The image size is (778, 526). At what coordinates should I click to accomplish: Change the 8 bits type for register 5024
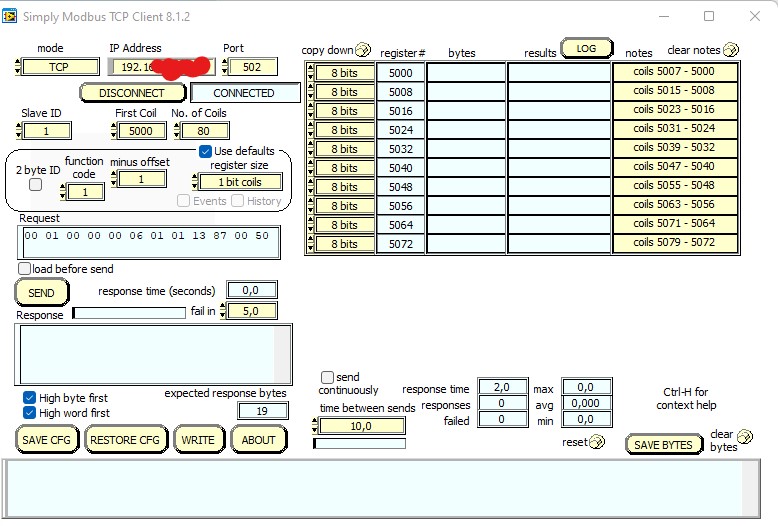click(x=344, y=130)
